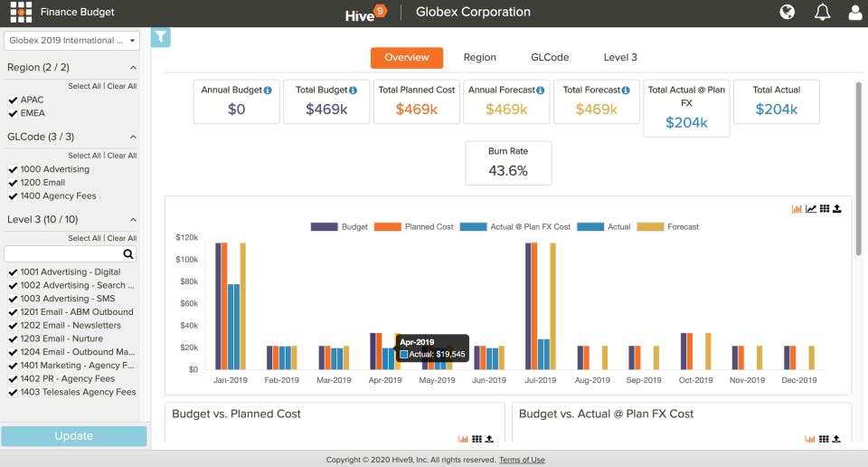Export the main overview chart
Screen dimensions: 868x467
(x=837, y=209)
